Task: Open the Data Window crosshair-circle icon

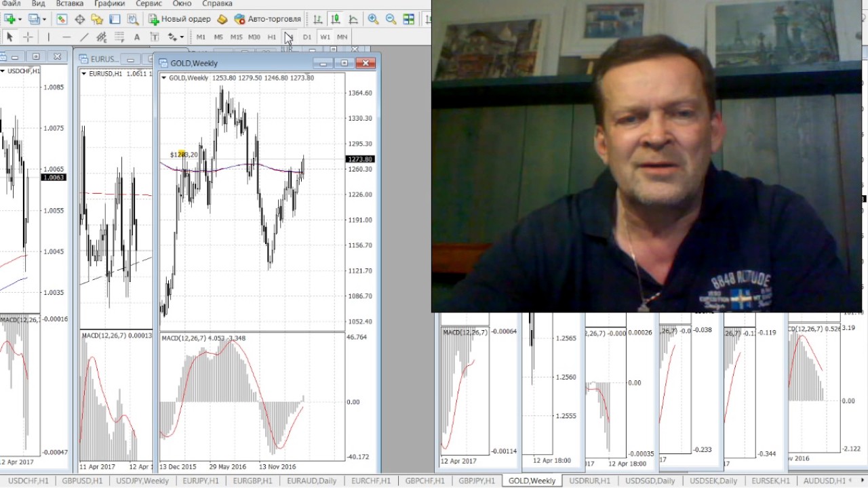Action: pos(79,19)
